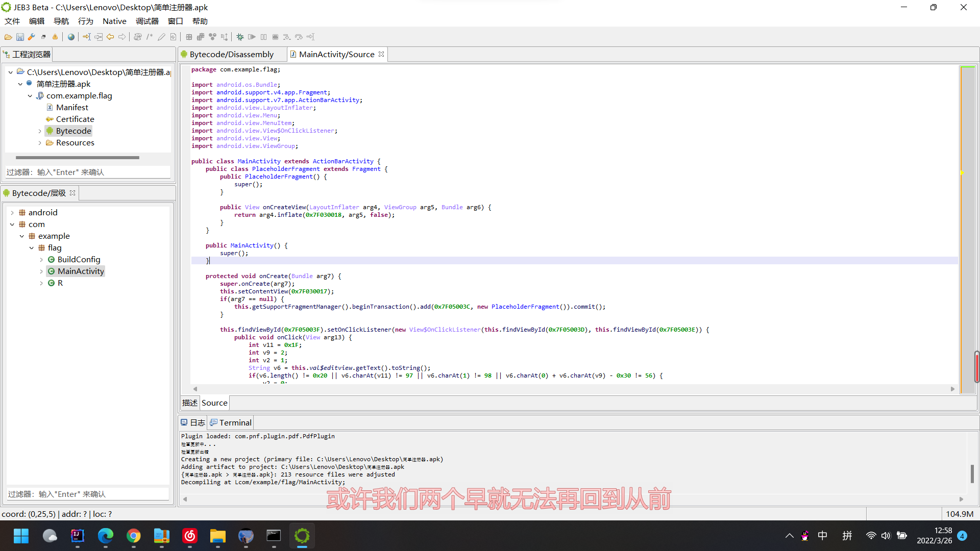This screenshot has height=551, width=980.
Task: Click the open file folder toolbar icon
Action: (x=8, y=37)
